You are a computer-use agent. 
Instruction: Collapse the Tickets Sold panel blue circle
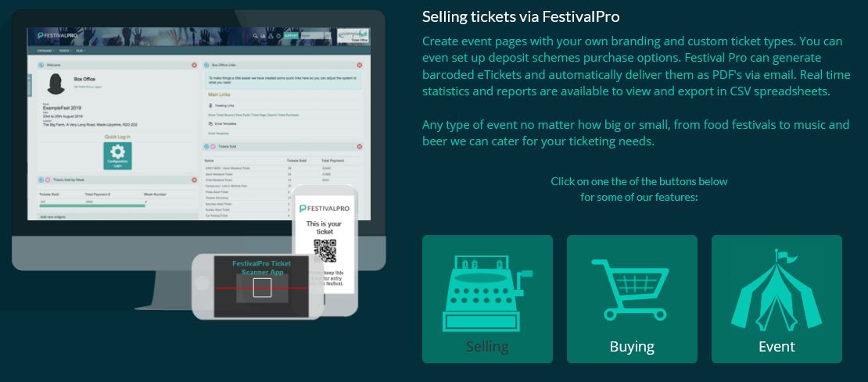pyautogui.click(x=206, y=146)
